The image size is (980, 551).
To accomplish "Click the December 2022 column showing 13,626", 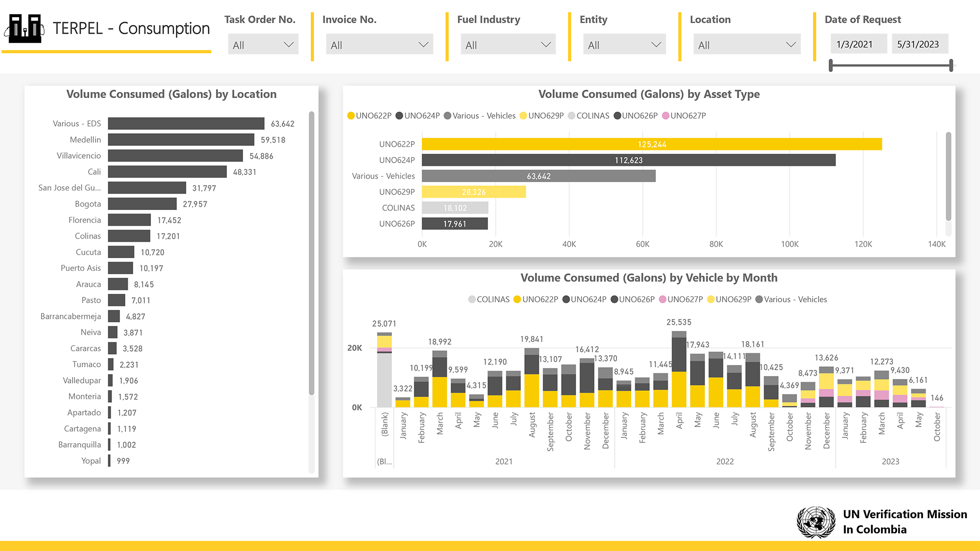I will click(827, 387).
